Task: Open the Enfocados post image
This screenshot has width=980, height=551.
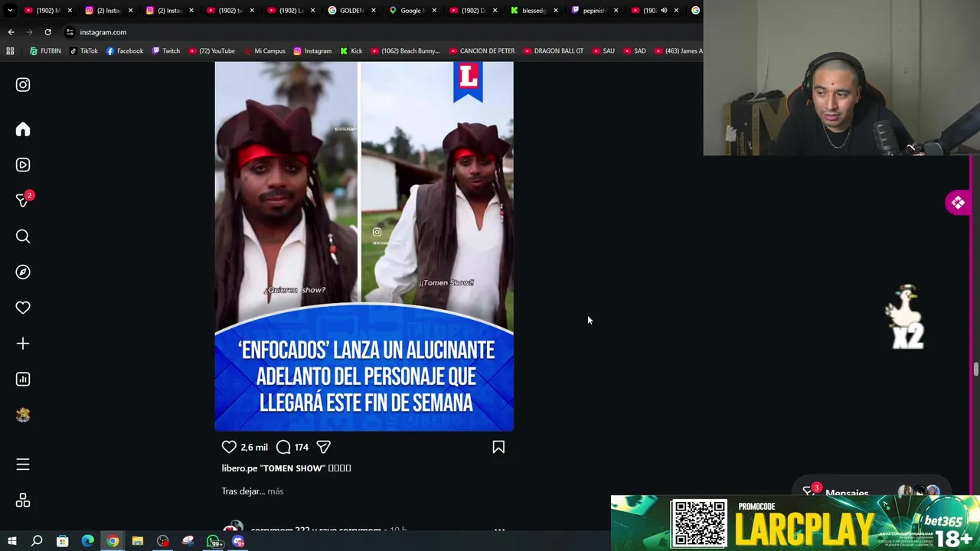Action: click(364, 246)
